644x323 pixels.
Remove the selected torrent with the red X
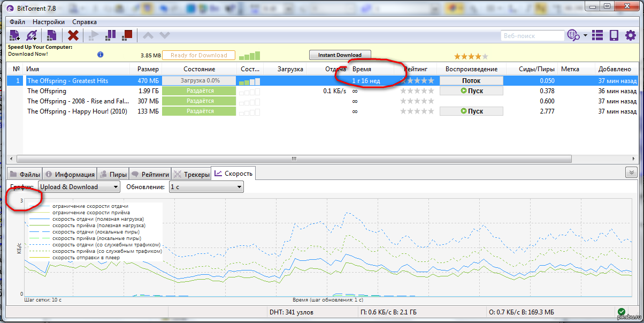point(73,35)
